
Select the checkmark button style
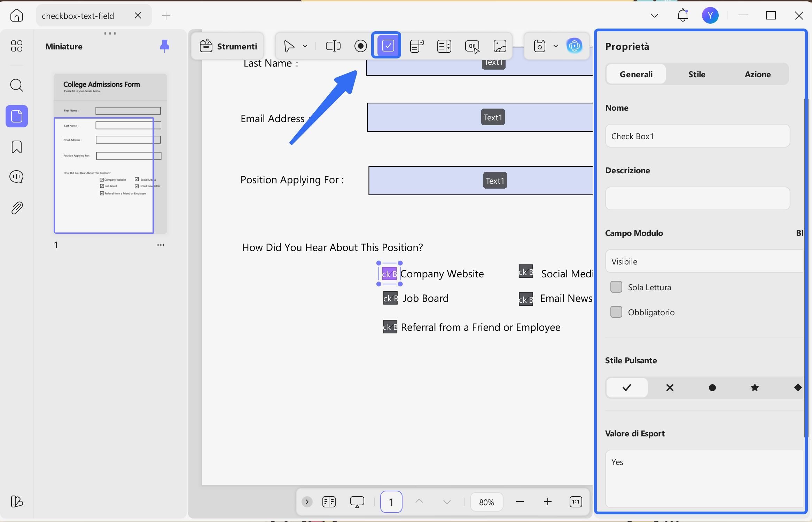pyautogui.click(x=627, y=387)
